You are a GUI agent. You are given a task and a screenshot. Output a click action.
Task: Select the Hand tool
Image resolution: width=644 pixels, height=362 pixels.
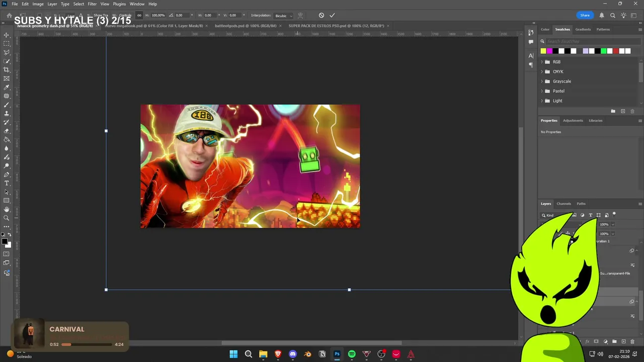click(x=7, y=209)
